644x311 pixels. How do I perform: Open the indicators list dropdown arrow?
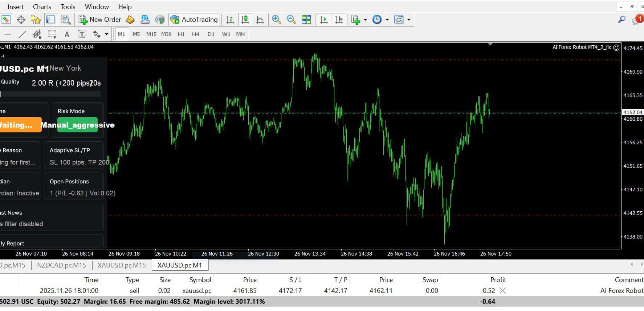pos(365,20)
